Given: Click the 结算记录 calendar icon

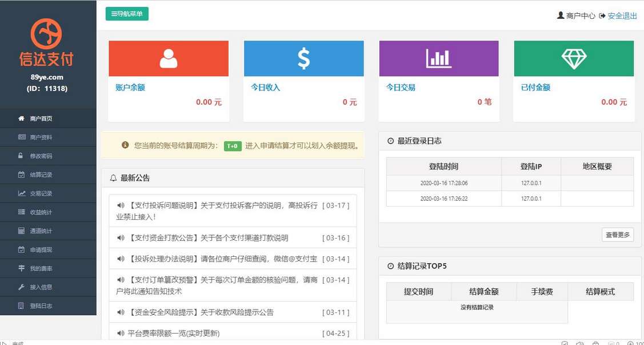Looking at the screenshot, I should [x=21, y=175].
